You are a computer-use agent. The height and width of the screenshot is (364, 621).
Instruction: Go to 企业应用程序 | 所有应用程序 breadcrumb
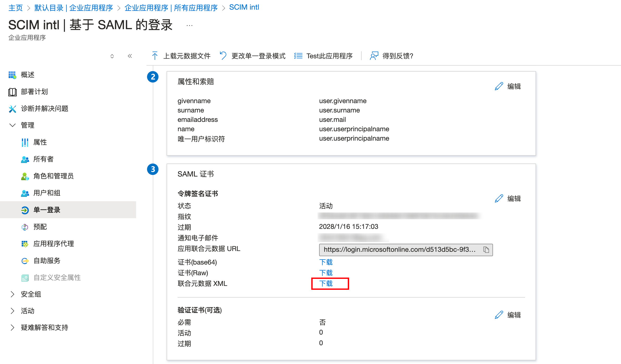point(171,8)
